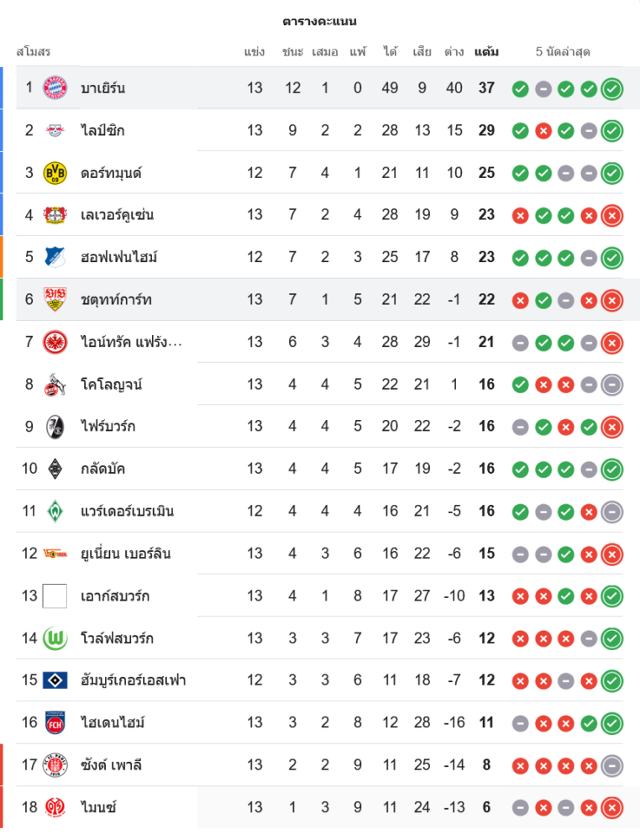Click the blank Augsburg logo placeholder
This screenshot has height=840, width=640.
(x=55, y=596)
